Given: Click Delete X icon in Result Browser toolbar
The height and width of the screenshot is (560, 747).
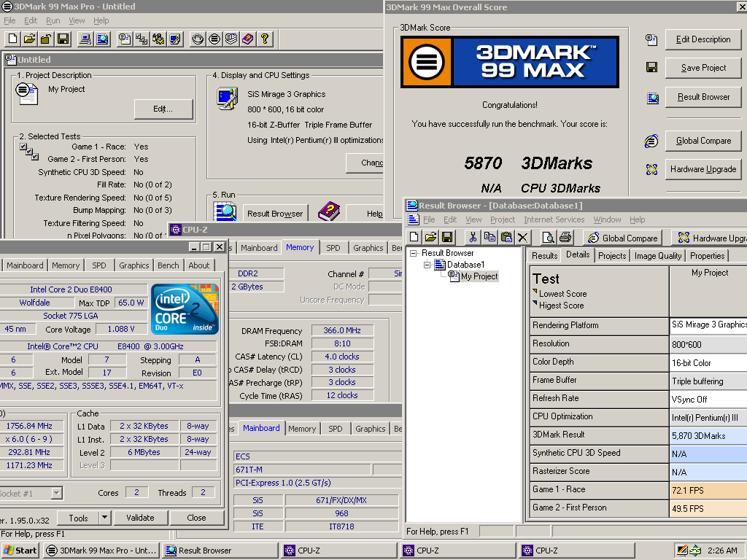Looking at the screenshot, I should [522, 237].
